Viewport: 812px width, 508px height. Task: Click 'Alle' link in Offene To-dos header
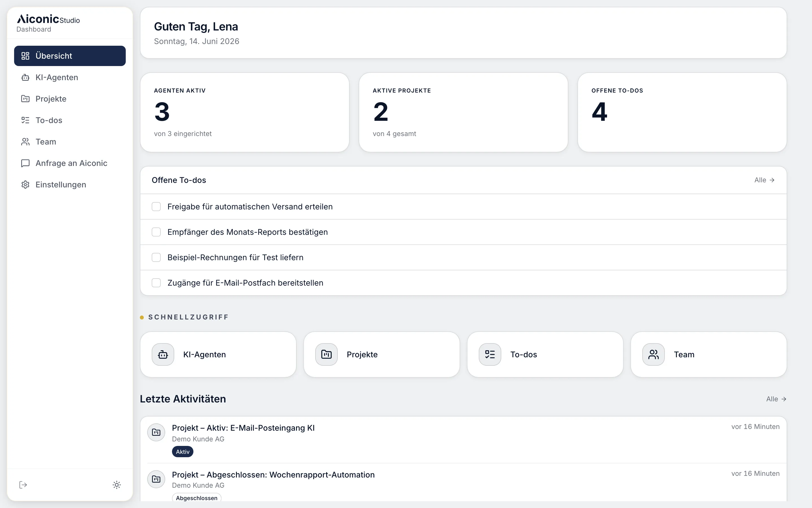coord(764,180)
